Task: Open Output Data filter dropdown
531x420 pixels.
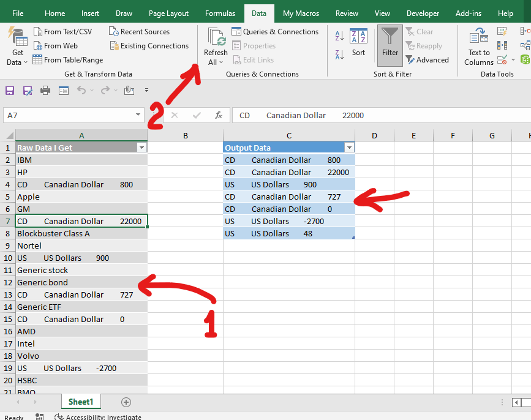Action: pos(349,148)
